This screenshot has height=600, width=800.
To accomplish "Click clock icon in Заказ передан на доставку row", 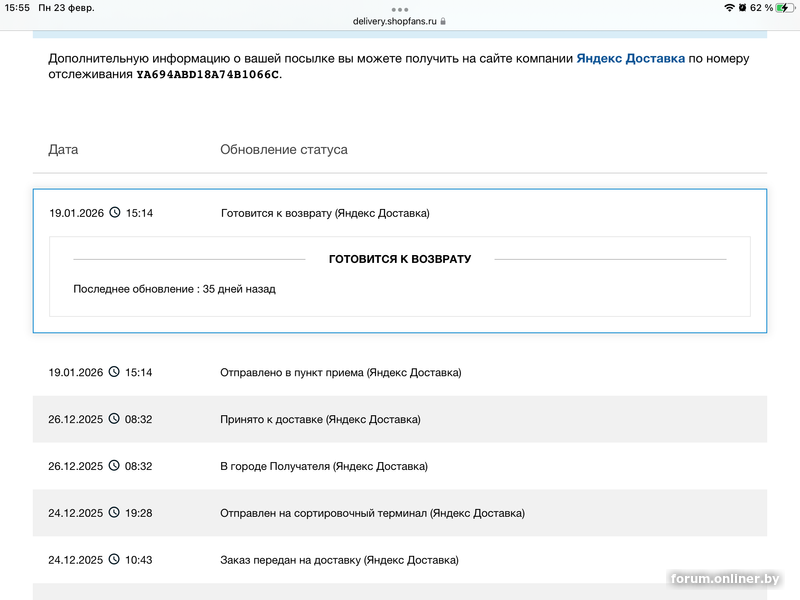I will click(x=114, y=560).
